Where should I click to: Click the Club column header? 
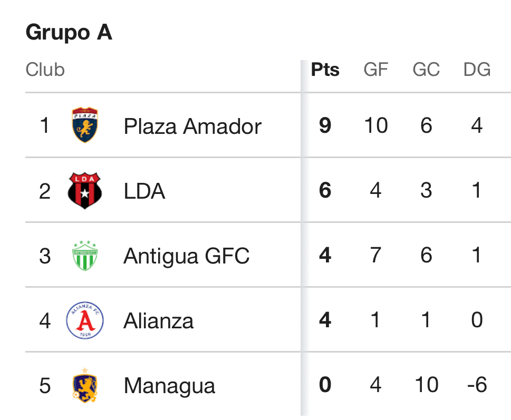[45, 70]
